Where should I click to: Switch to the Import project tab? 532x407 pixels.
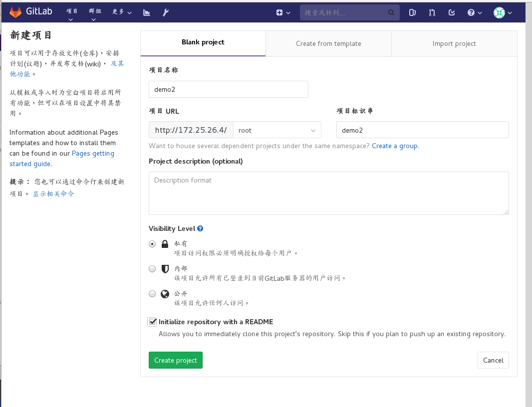click(454, 44)
